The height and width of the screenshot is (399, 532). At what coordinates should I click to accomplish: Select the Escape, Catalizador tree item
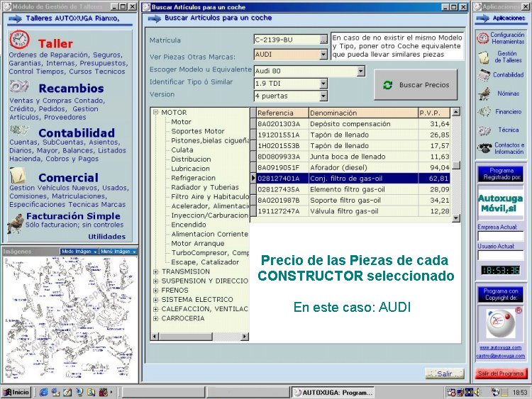pyautogui.click(x=205, y=262)
